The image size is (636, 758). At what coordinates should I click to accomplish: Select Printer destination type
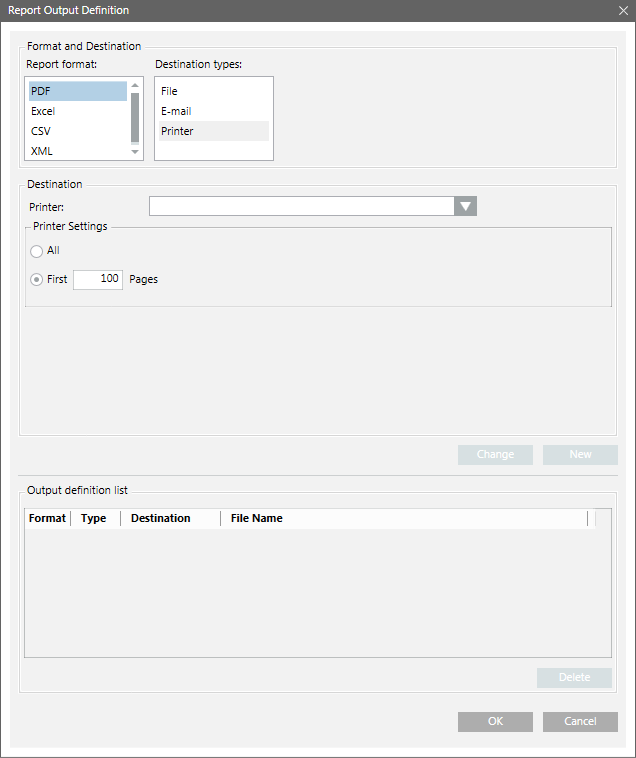[x=213, y=131]
